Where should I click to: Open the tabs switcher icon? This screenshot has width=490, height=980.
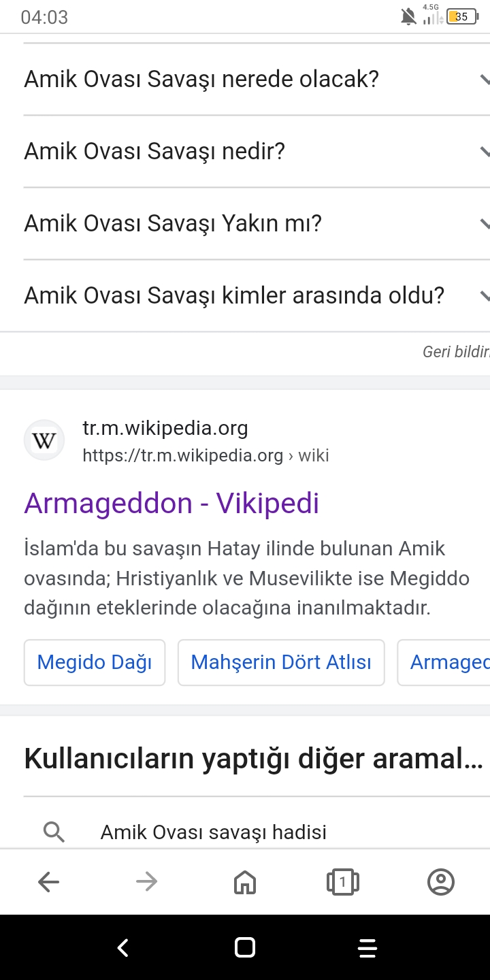click(x=343, y=882)
